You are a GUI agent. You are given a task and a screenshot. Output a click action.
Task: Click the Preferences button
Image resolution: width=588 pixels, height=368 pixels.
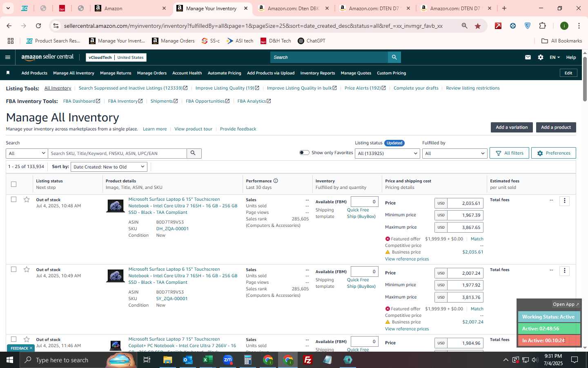(553, 153)
